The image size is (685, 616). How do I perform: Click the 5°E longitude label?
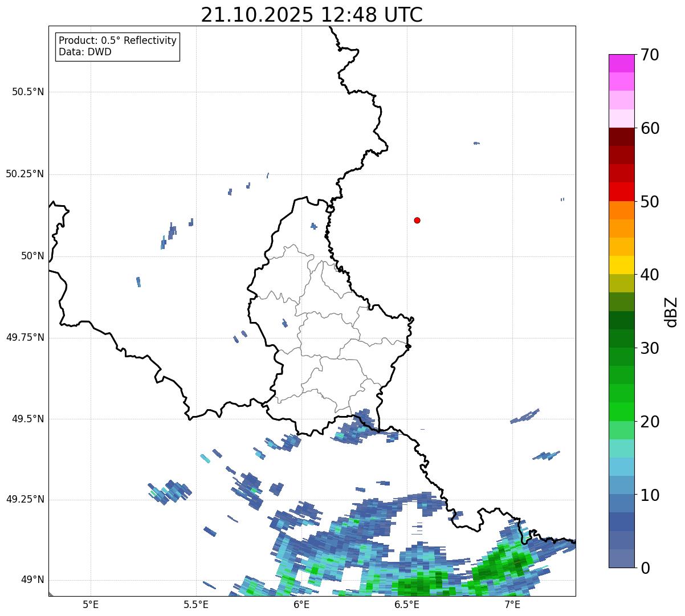(91, 605)
